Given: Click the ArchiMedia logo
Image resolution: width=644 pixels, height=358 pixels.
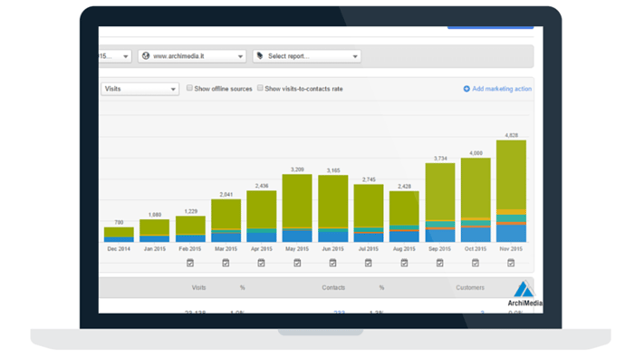Looking at the screenshot, I should [x=524, y=294].
